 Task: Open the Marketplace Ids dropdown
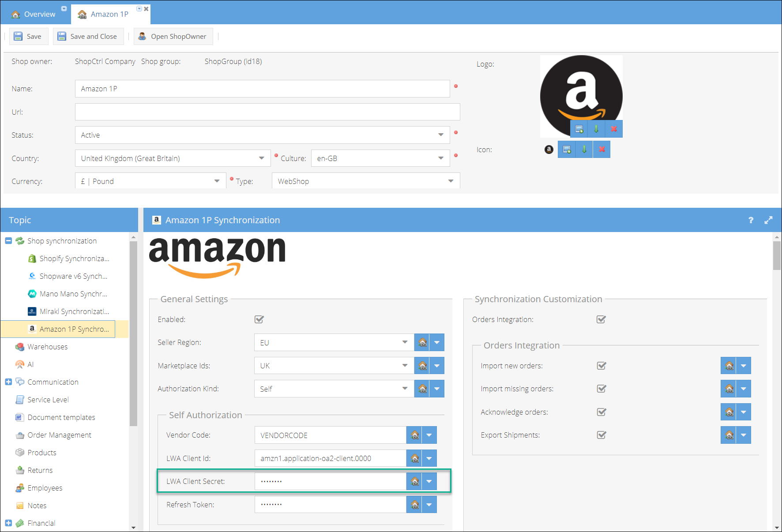click(x=405, y=366)
